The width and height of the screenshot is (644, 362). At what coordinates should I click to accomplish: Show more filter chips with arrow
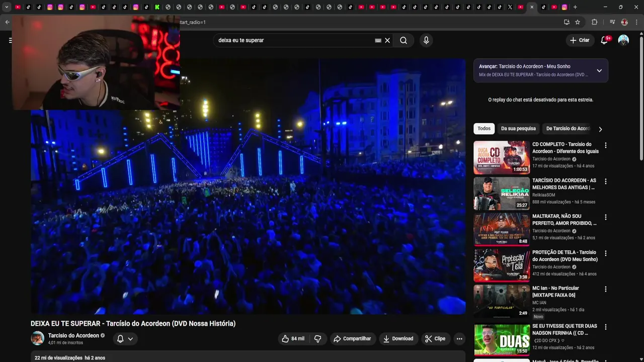600,129
